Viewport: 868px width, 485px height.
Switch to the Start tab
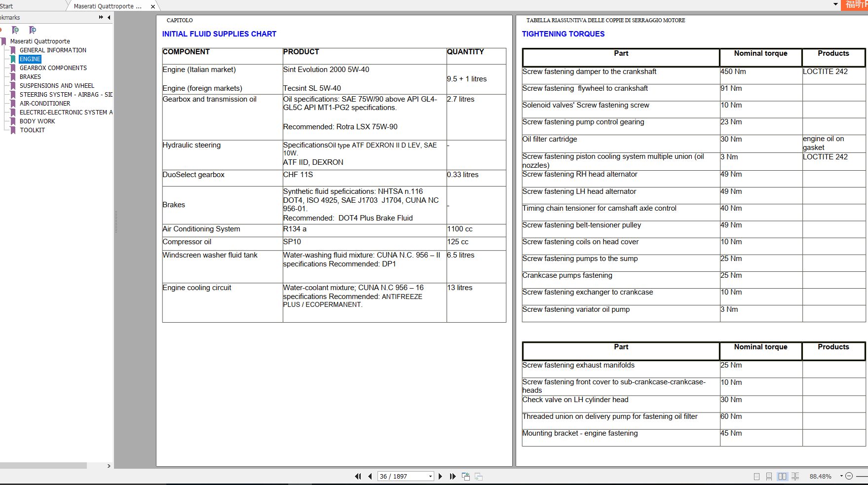click(6, 6)
